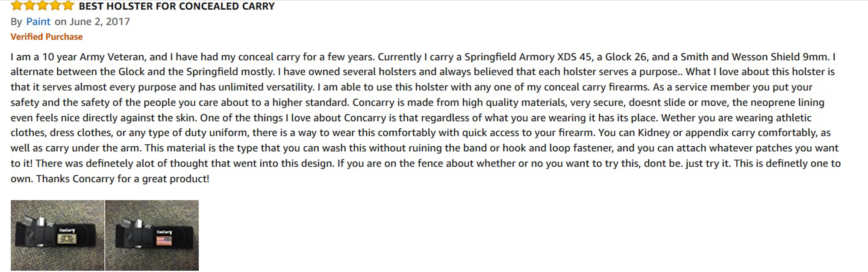The height and width of the screenshot is (272, 868).
Task: Click the American flag patch on the second photo
Action: (164, 240)
